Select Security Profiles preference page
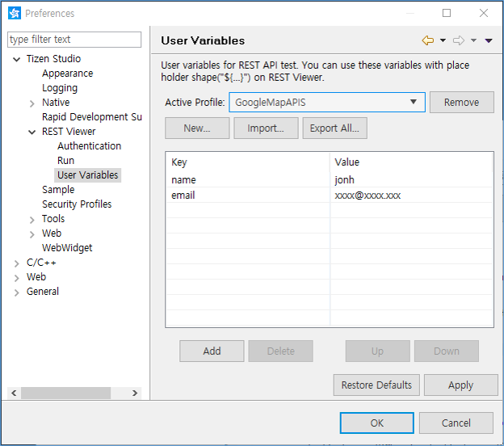The image size is (504, 446). tap(77, 204)
